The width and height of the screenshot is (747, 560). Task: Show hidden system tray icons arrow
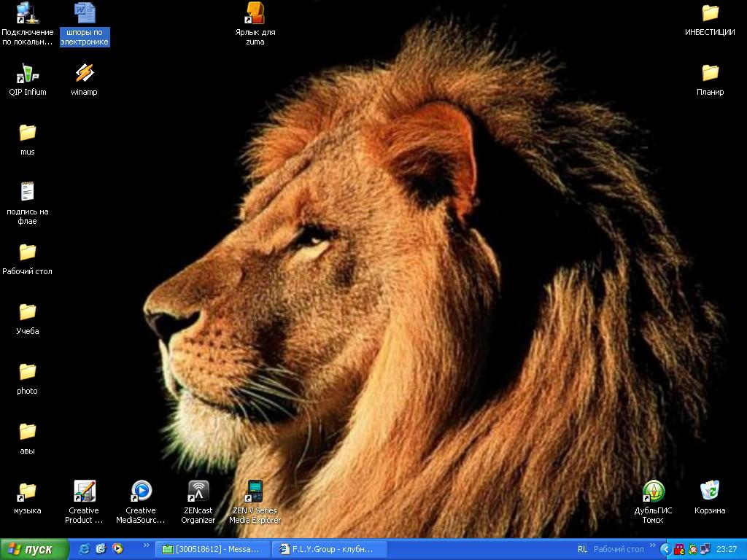(665, 550)
